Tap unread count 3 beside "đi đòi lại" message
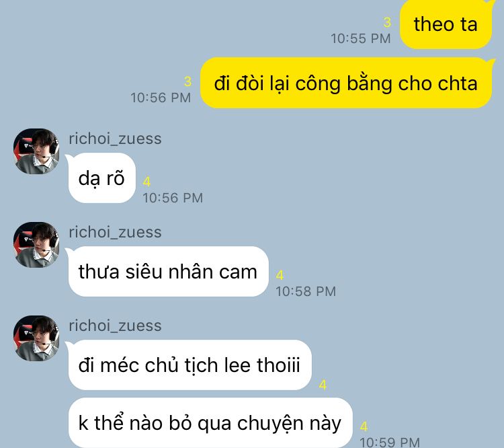Screen dimensions: 504x448 click(187, 81)
